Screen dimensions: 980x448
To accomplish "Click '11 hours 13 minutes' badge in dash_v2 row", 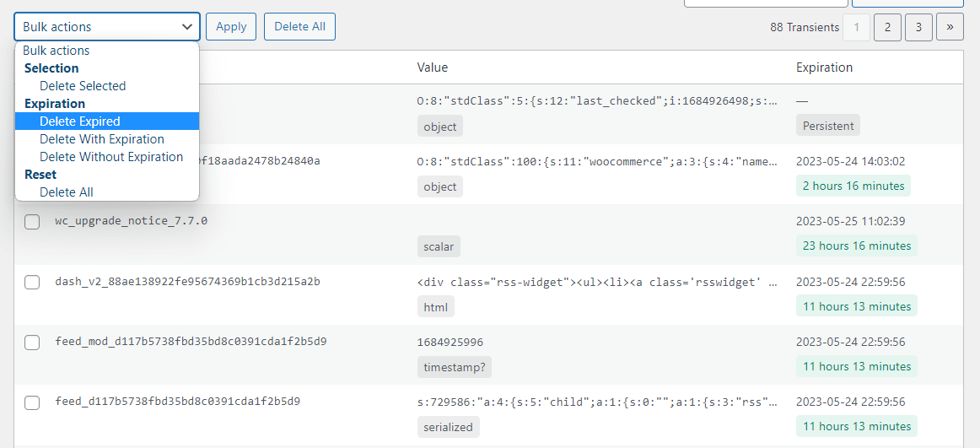I will click(856, 307).
